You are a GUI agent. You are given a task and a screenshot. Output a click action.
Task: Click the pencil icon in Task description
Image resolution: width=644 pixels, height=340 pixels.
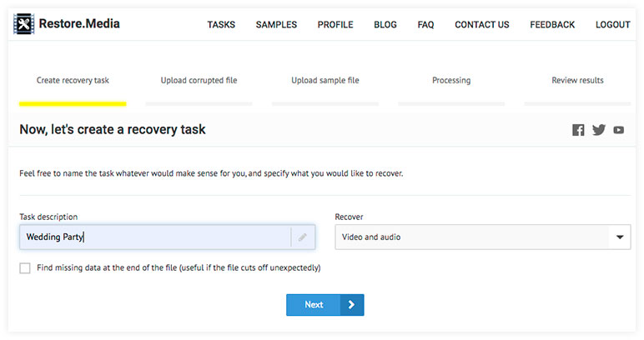click(x=302, y=237)
